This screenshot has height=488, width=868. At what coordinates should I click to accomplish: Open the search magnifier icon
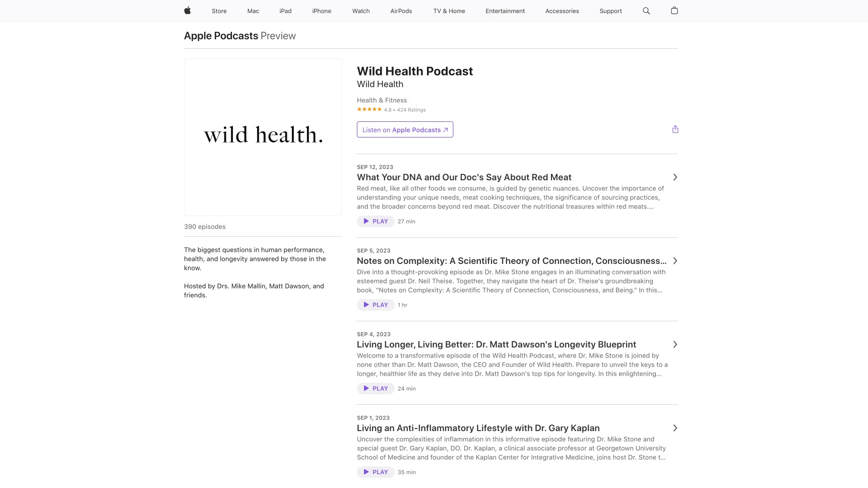pyautogui.click(x=646, y=11)
